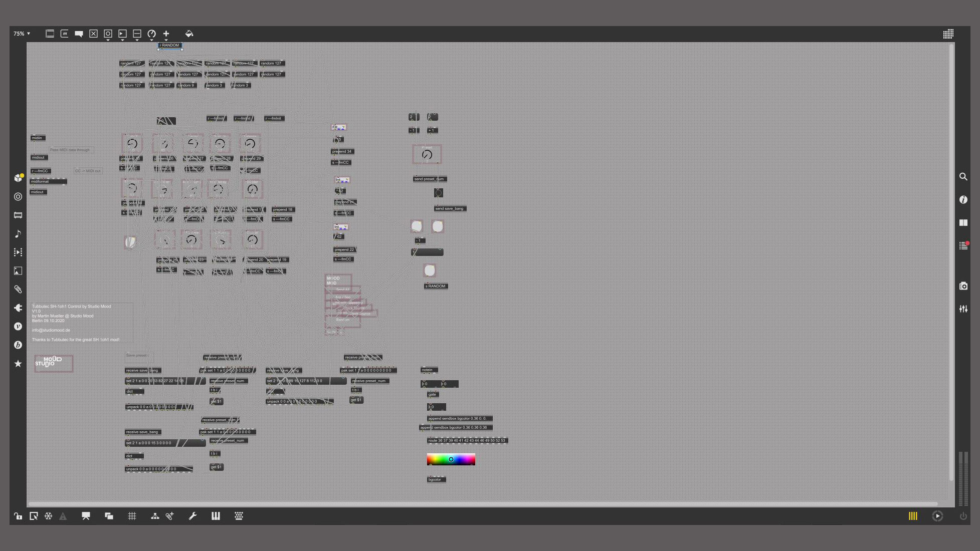The height and width of the screenshot is (551, 980).
Task: Toggle the patcher lock icon
Action: tap(18, 516)
